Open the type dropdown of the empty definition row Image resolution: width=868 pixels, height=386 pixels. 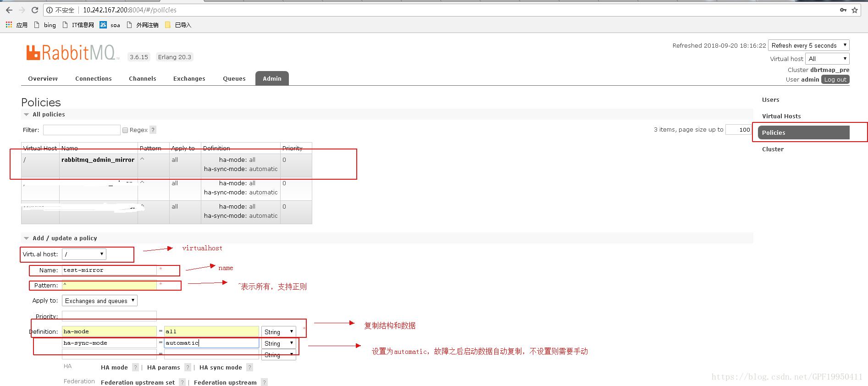click(x=278, y=355)
